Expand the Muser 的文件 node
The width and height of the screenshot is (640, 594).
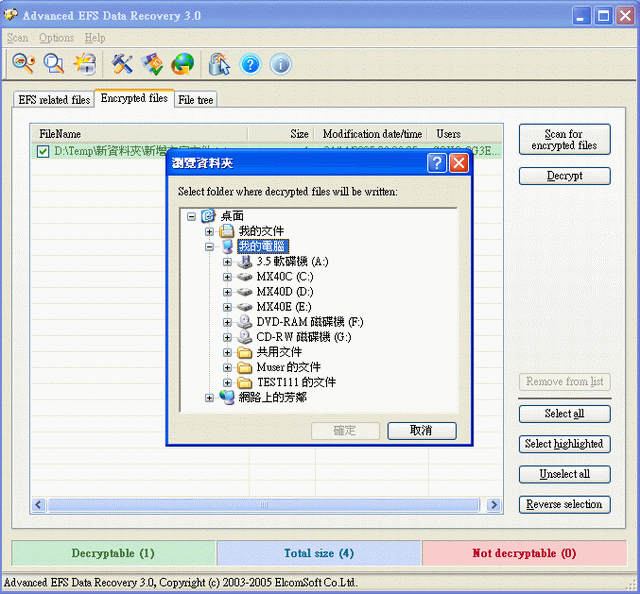227,367
